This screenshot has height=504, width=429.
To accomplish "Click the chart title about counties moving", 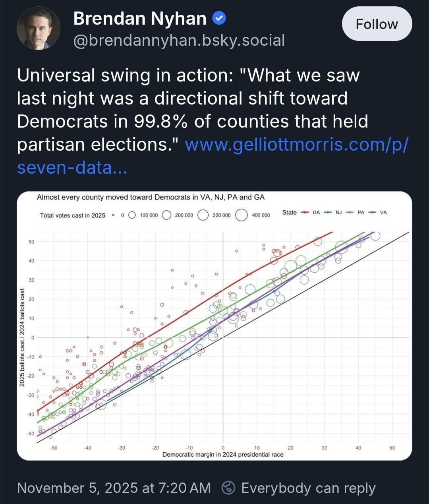I will click(x=151, y=197).
